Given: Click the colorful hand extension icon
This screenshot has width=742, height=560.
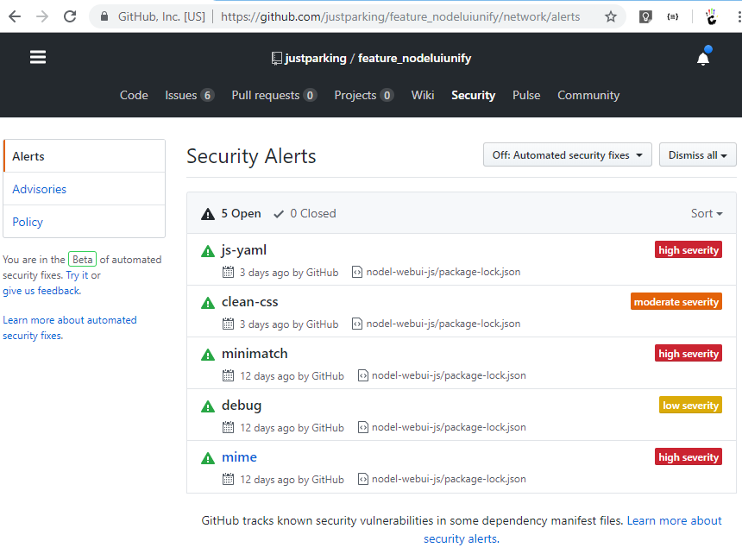Looking at the screenshot, I should (711, 16).
